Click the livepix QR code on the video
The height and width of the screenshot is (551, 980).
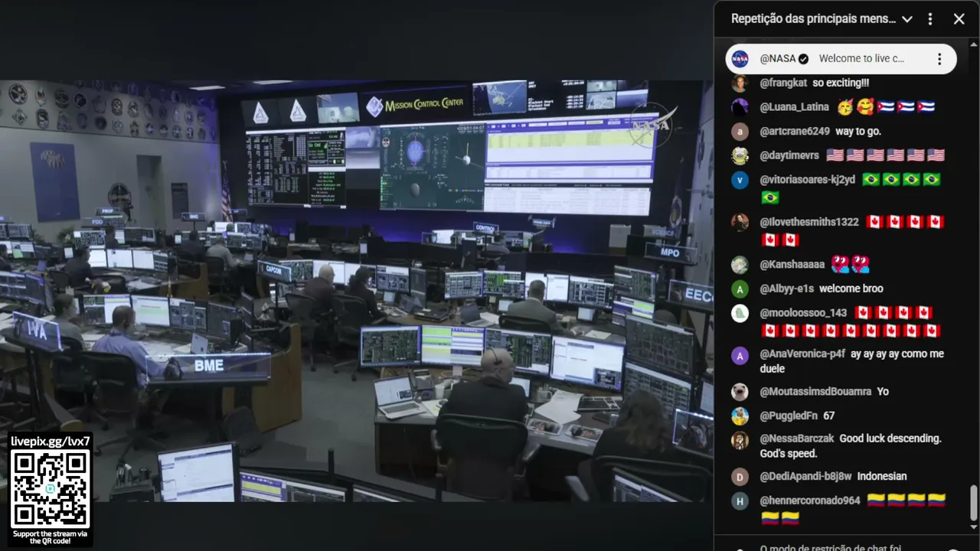[51, 488]
